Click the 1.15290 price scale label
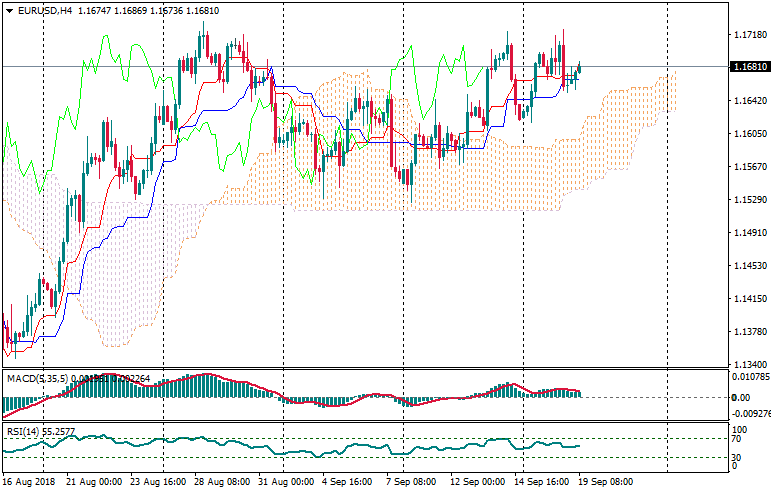The width and height of the screenshot is (771, 493). click(750, 200)
